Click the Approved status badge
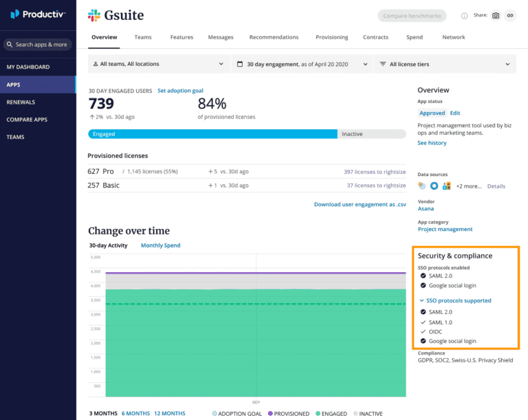Screen dimensions: 528x420 (x=432, y=113)
